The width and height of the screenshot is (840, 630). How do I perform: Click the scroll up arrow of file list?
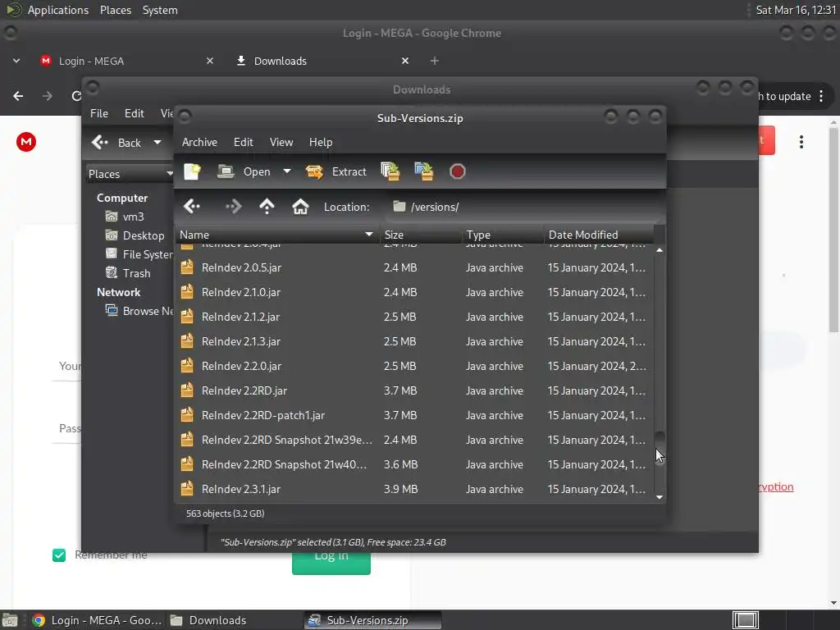pos(660,250)
